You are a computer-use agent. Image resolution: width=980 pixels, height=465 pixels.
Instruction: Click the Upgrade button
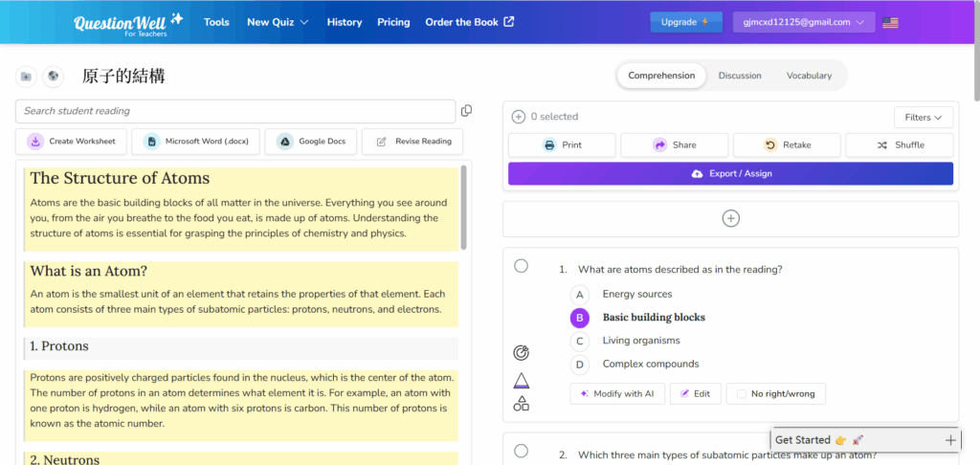(685, 22)
